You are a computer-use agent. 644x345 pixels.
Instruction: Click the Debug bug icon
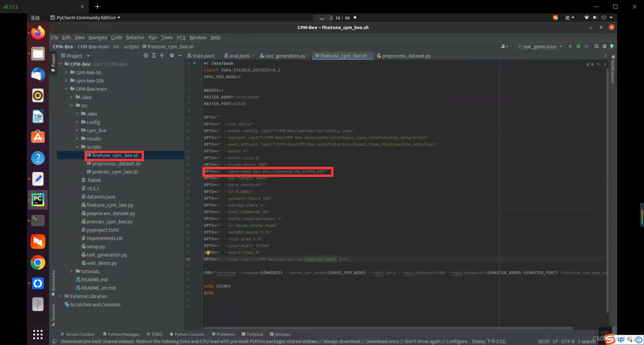578,47
